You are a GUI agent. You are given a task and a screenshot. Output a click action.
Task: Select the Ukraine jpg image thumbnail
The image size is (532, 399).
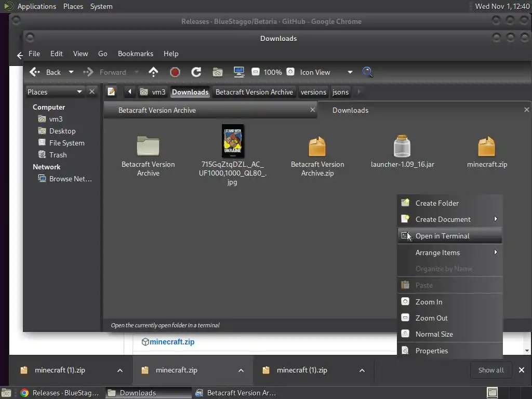pos(233,141)
